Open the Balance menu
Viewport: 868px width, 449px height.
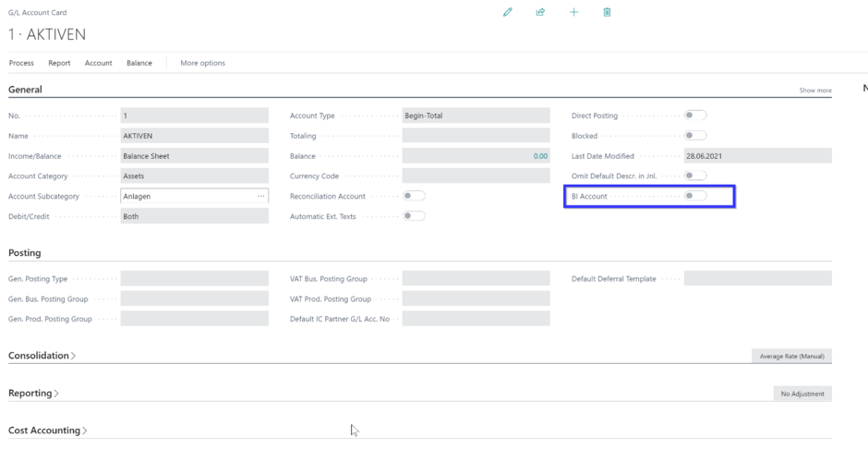139,63
